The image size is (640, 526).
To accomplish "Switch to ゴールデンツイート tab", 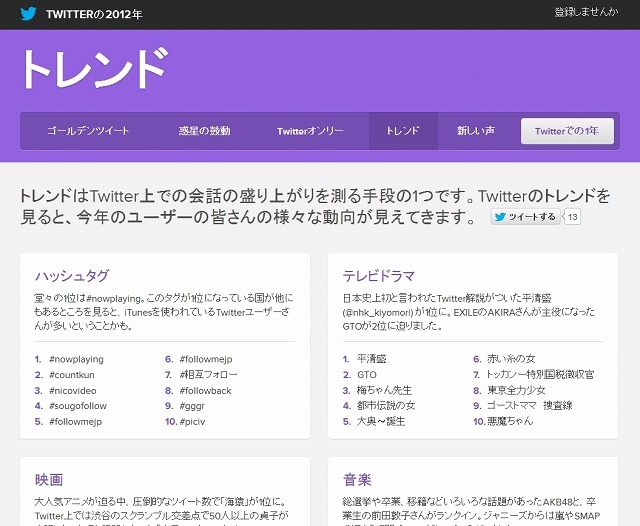I will pyautogui.click(x=88, y=131).
